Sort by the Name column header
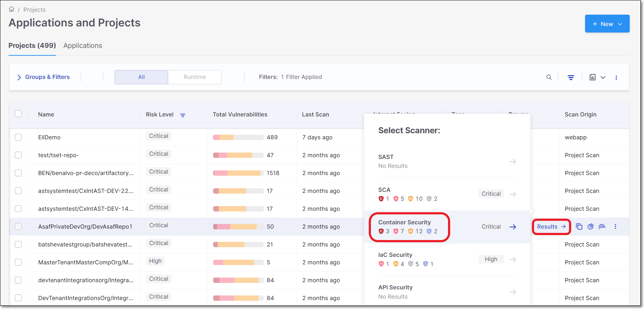 click(46, 114)
